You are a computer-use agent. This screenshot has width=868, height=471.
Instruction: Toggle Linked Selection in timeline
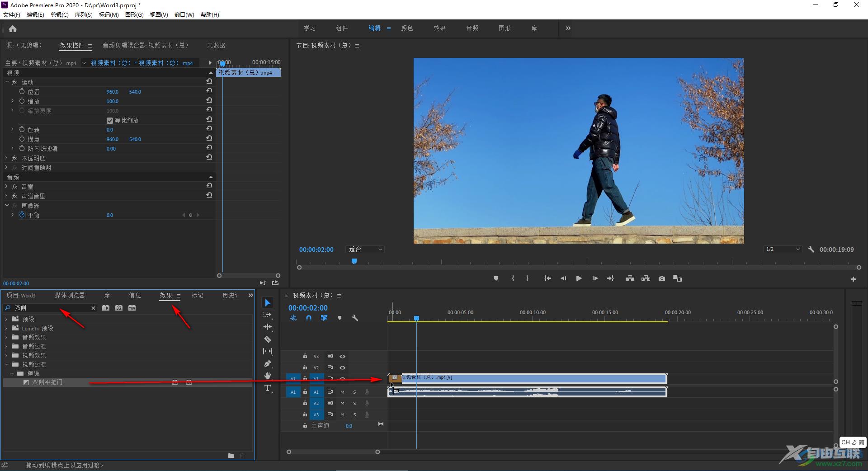click(324, 318)
